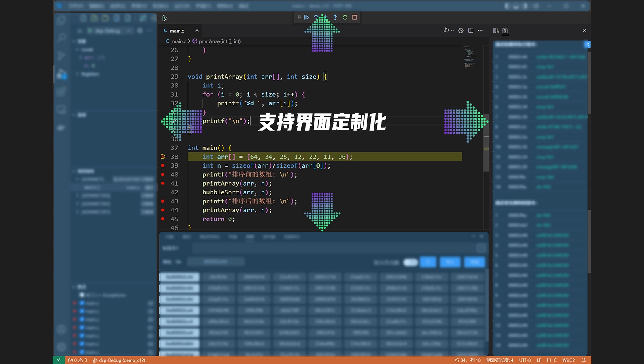Click the Step Out arrow icon

click(x=335, y=17)
